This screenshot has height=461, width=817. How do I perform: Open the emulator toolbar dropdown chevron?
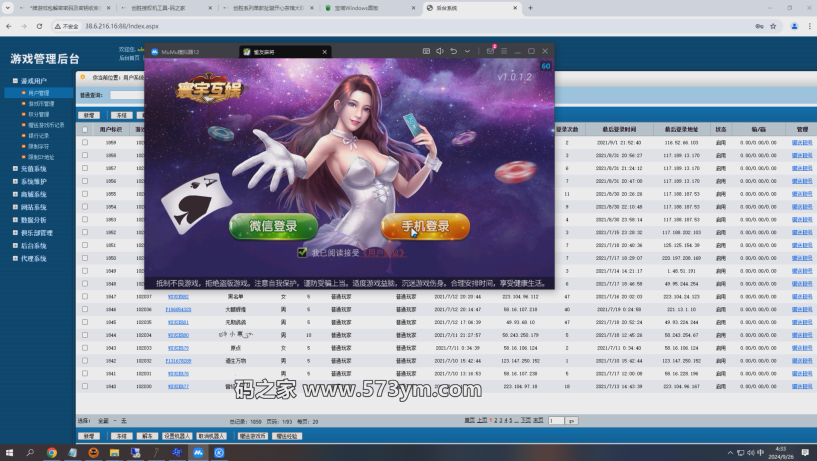467,51
